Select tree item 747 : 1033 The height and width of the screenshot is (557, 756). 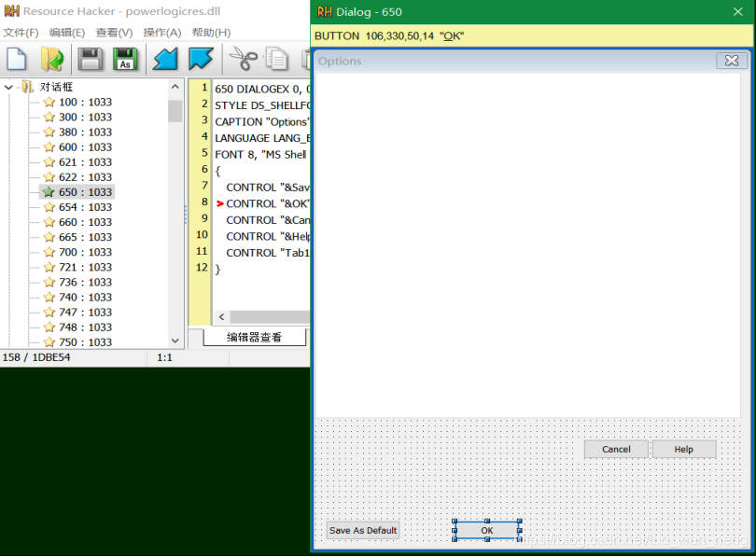pos(85,313)
